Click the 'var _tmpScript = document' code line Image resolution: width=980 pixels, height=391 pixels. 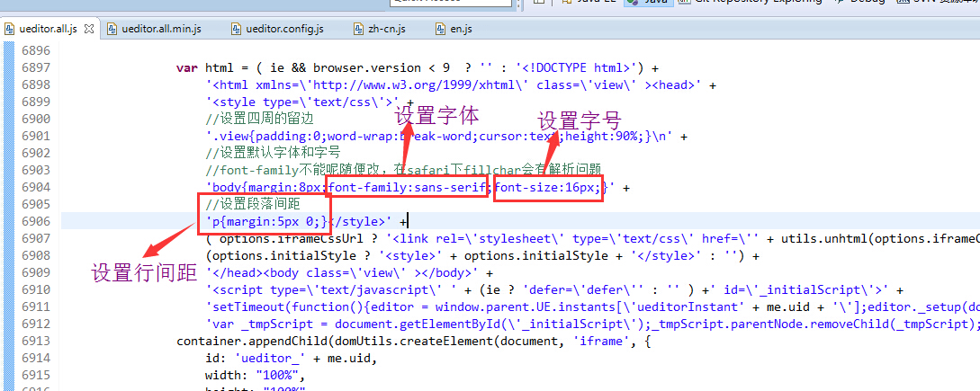(592, 324)
